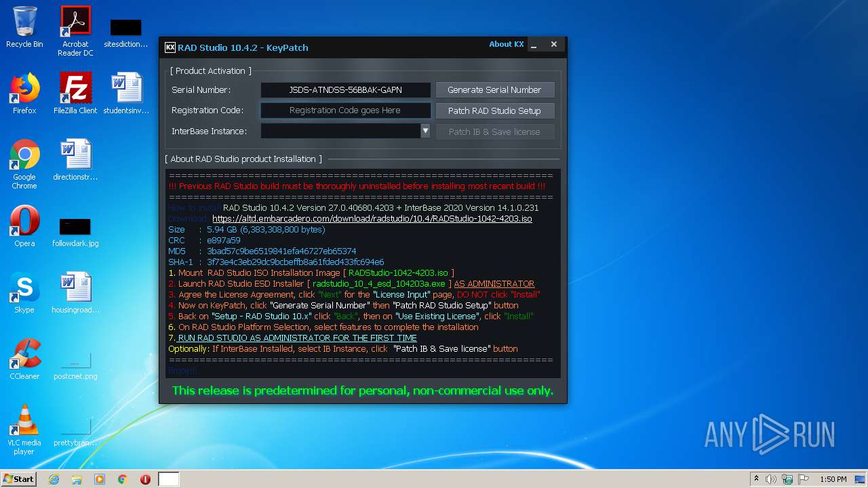Launch Google Chrome from the desktop
Viewport: 868px width, 488px height.
(24, 165)
